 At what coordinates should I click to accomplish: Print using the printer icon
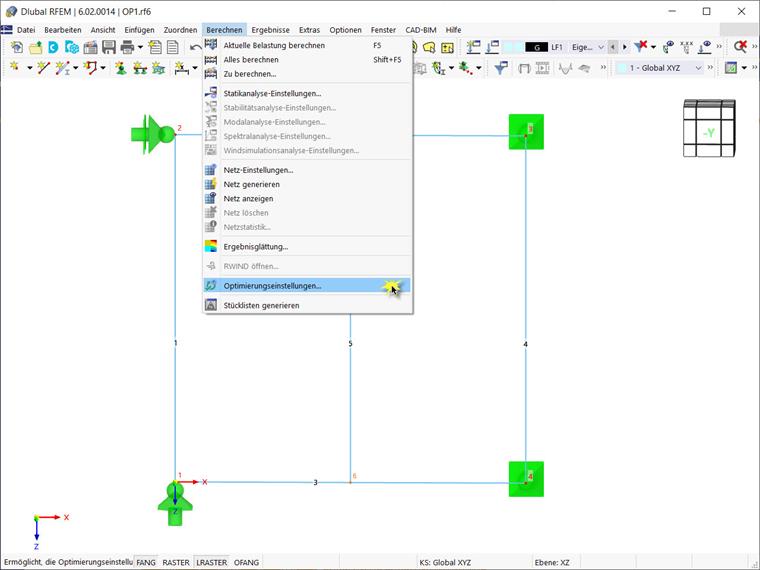pos(127,47)
